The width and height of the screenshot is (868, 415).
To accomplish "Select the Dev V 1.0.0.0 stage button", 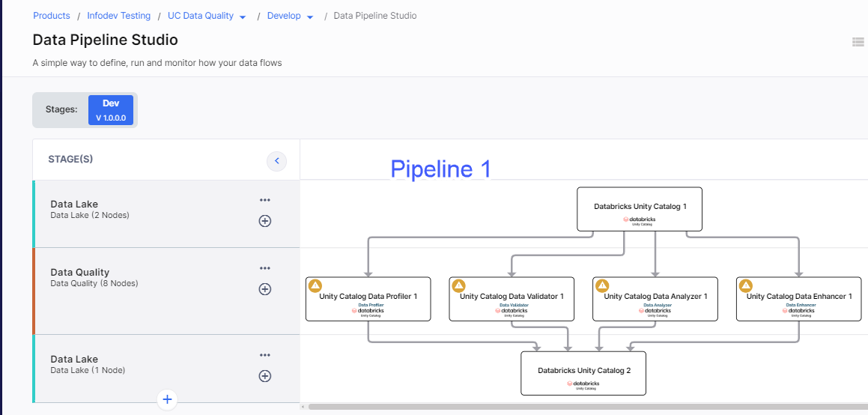I will point(111,110).
